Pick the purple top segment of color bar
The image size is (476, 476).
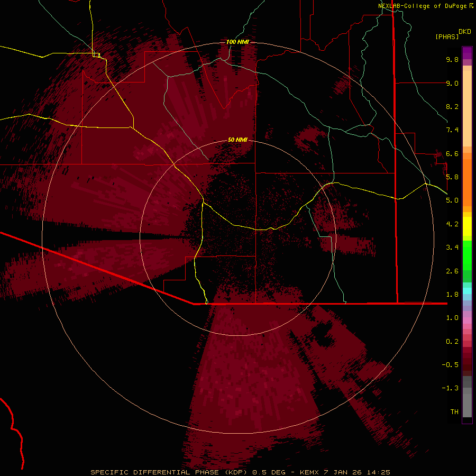point(467,53)
